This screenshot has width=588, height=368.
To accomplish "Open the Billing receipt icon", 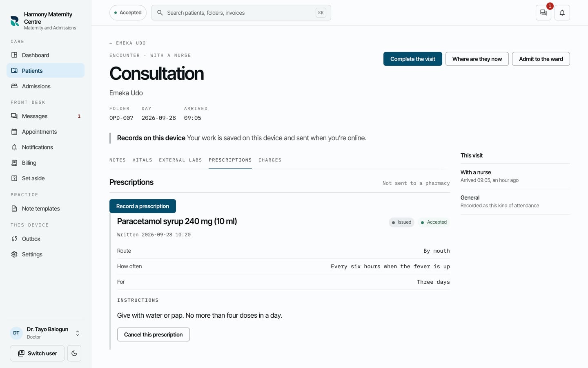I will click(14, 163).
